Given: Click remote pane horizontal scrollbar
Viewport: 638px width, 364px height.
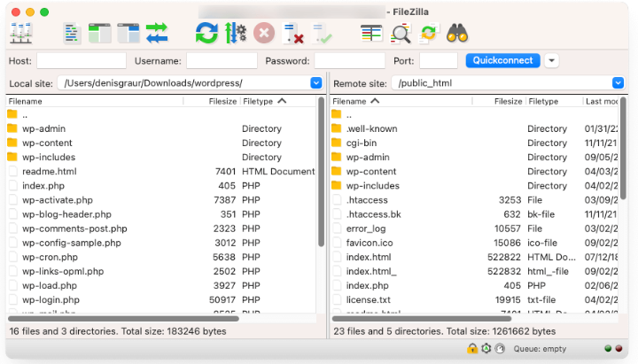Looking at the screenshot, I should (x=422, y=319).
